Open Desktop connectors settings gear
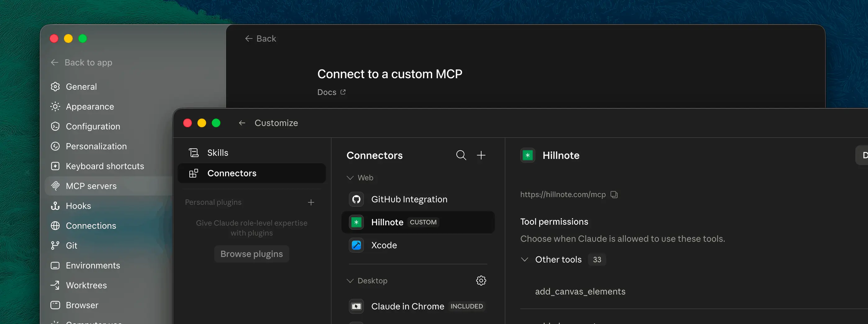Screen dimensions: 868x324 (481, 281)
